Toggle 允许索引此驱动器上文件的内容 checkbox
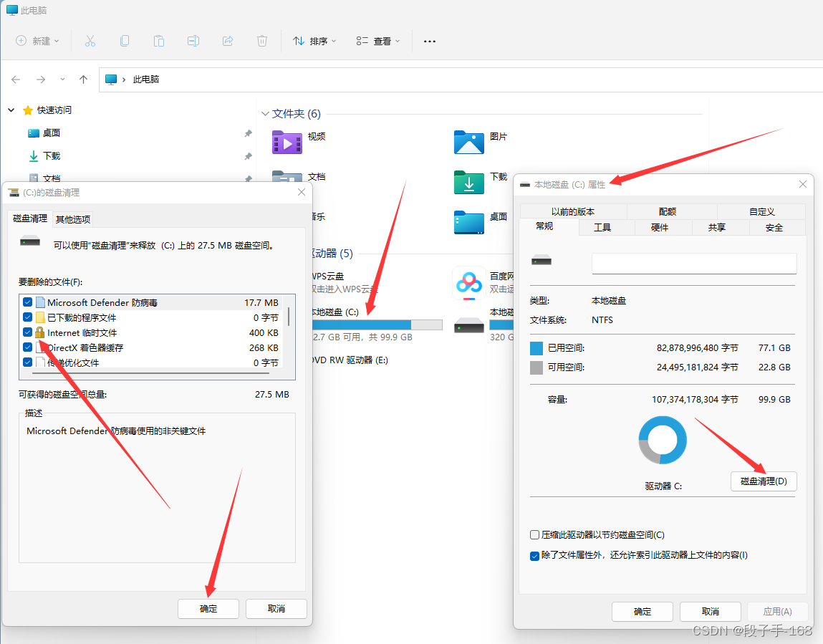 tap(534, 556)
